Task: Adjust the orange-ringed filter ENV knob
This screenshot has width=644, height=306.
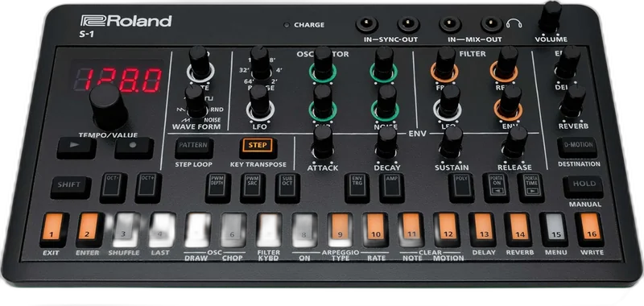Action: tap(510, 104)
